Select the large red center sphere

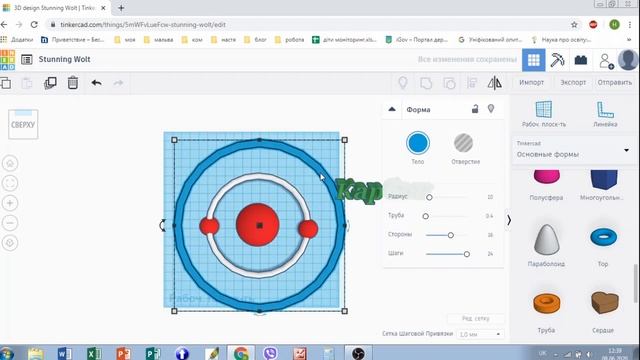(258, 224)
